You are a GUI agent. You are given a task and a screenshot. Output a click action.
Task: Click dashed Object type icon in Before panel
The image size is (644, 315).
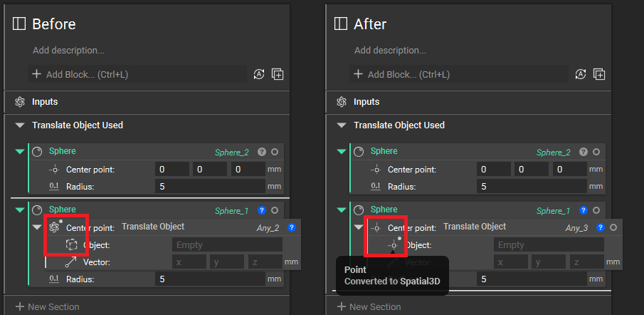71,244
